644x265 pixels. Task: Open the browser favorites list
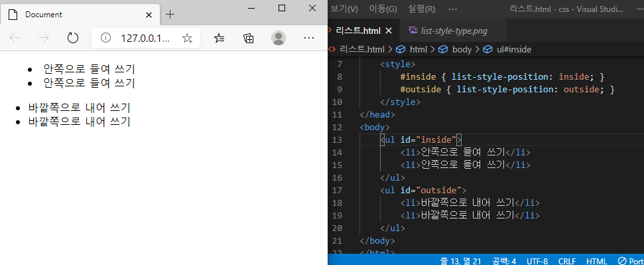pyautogui.click(x=220, y=39)
